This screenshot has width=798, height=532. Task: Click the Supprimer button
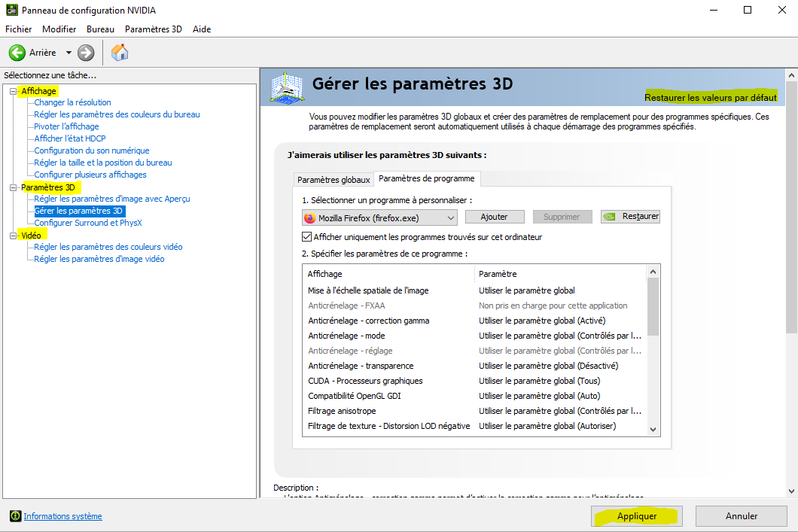(x=562, y=217)
